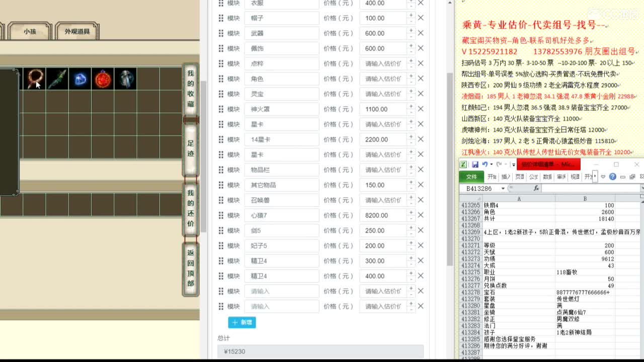Screen dimensions: 644x362
Task: Click drag handle of 妃子5 row
Action: coord(221,245)
